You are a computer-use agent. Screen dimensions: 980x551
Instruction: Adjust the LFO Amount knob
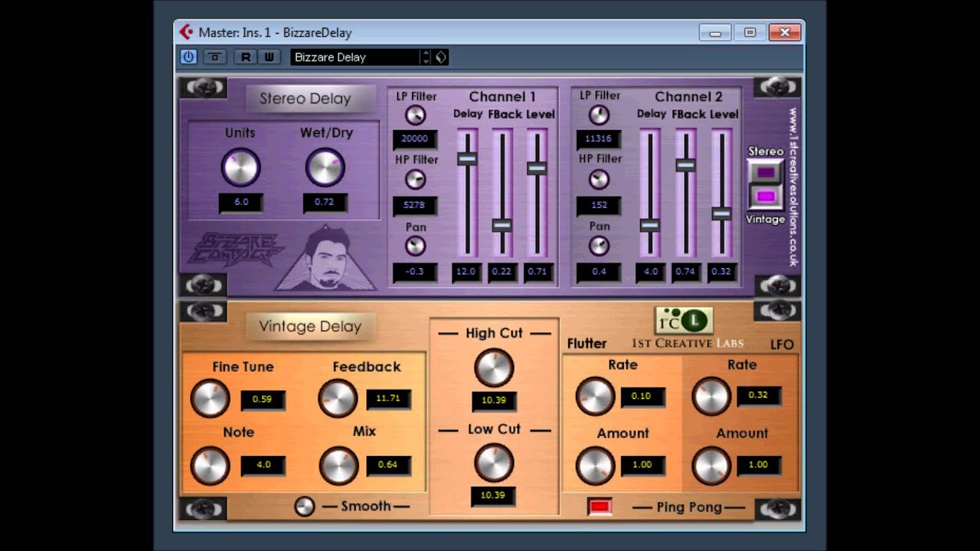pos(711,465)
